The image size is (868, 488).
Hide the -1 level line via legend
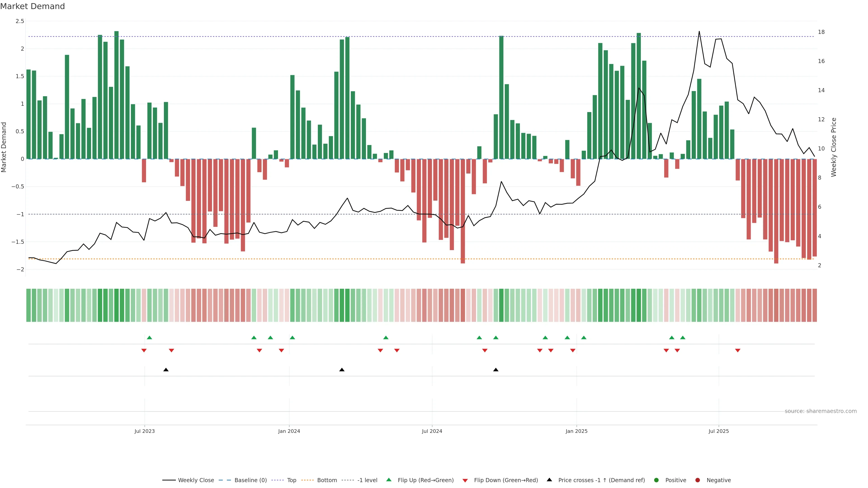pyautogui.click(x=367, y=480)
